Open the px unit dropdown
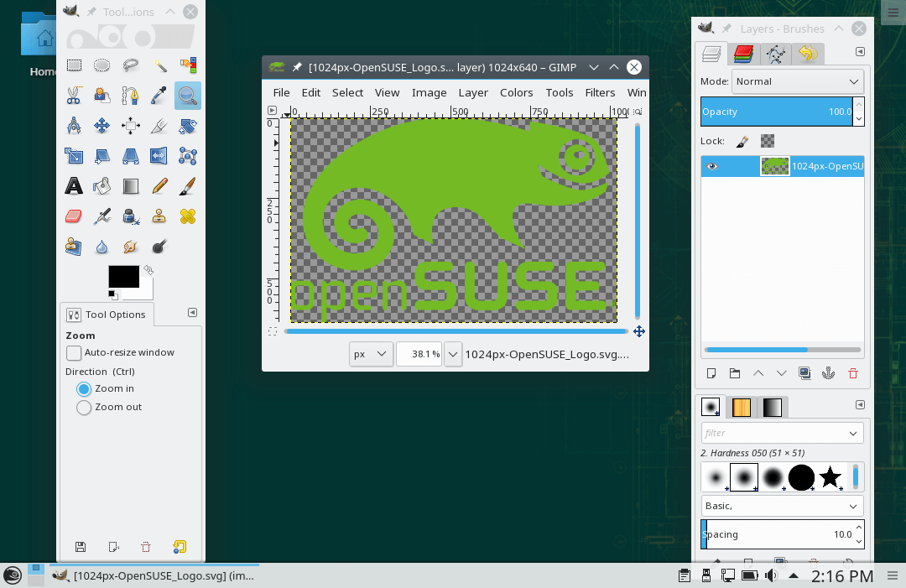The image size is (906, 588). coord(371,354)
